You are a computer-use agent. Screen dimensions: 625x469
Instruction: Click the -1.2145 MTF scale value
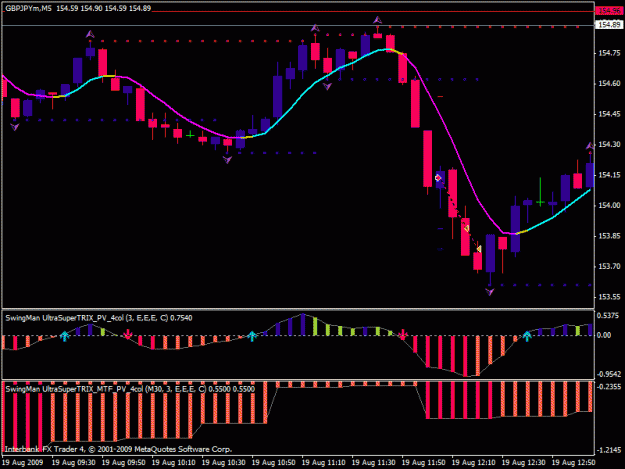point(609,450)
